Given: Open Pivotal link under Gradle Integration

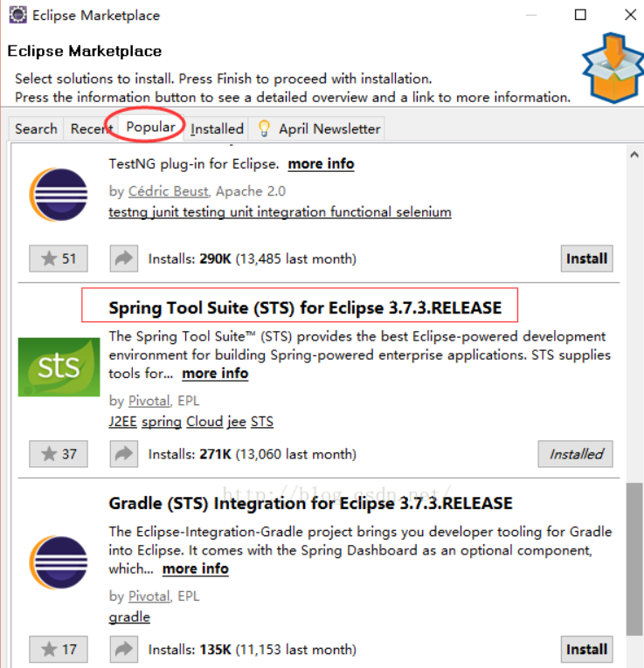Looking at the screenshot, I should pos(149,596).
